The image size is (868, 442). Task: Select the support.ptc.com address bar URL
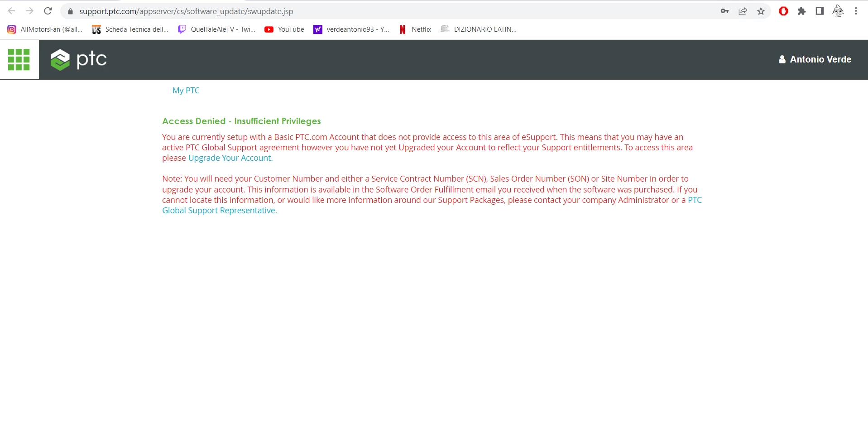[186, 11]
